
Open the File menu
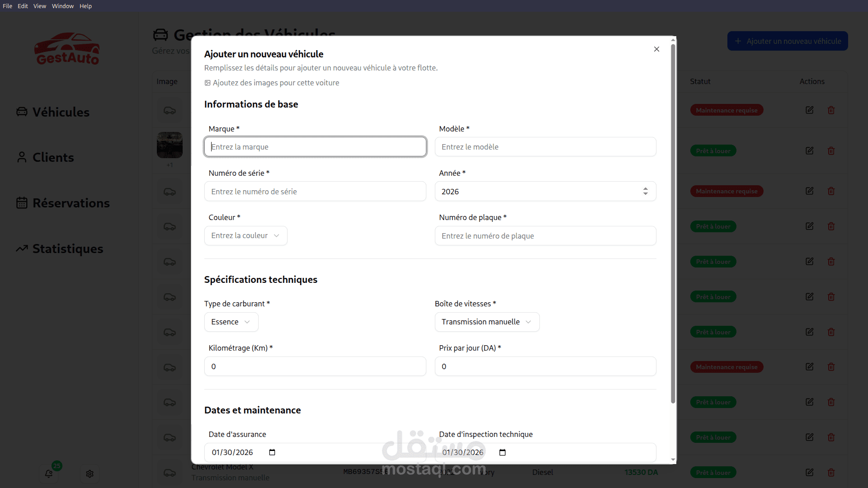7,6
